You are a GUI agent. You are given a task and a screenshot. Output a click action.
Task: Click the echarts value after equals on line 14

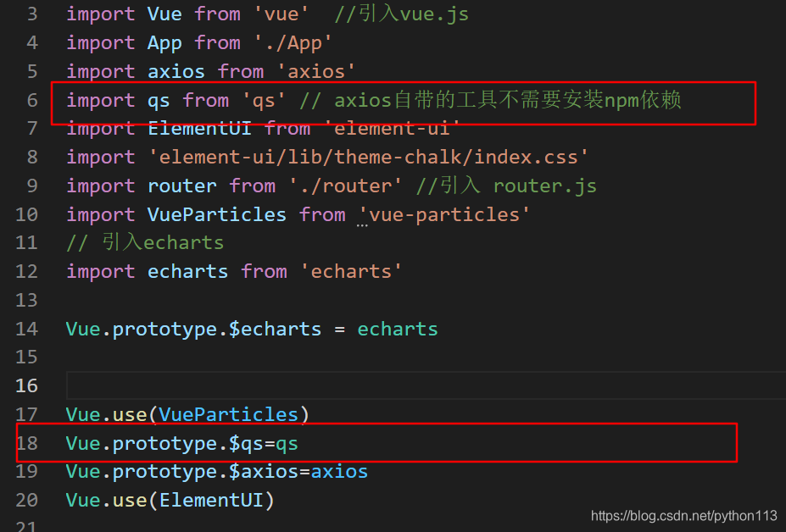click(x=398, y=330)
